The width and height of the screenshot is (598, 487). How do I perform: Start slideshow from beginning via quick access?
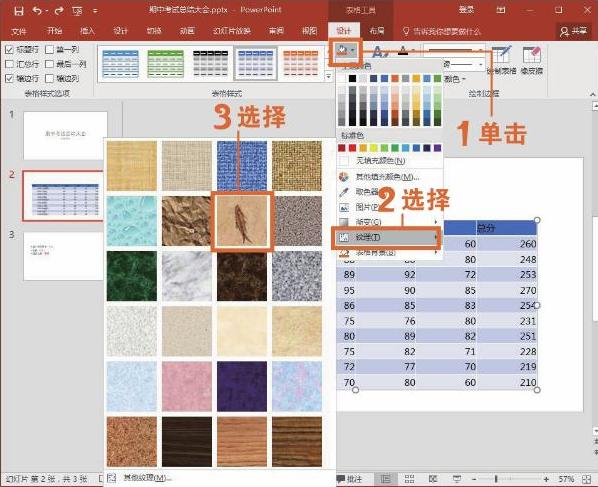tap(77, 11)
